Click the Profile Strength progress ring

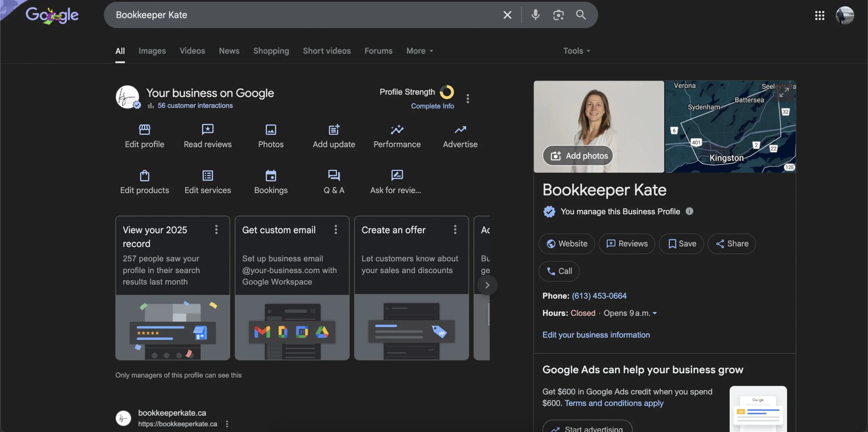point(447,92)
